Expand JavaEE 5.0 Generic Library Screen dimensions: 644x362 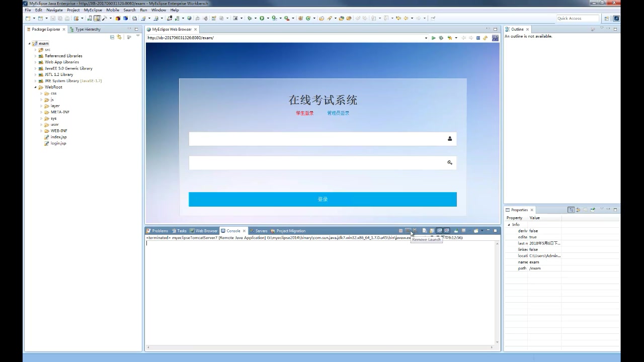(35, 68)
